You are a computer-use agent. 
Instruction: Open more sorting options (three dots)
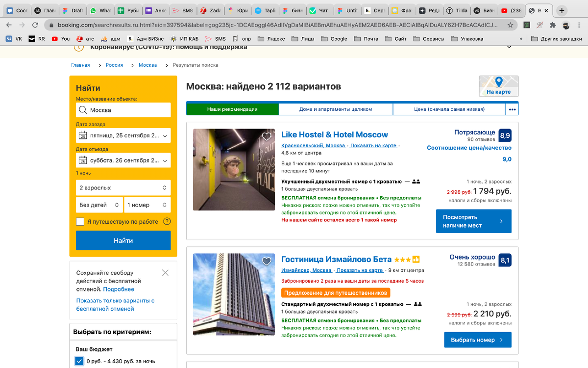click(513, 109)
